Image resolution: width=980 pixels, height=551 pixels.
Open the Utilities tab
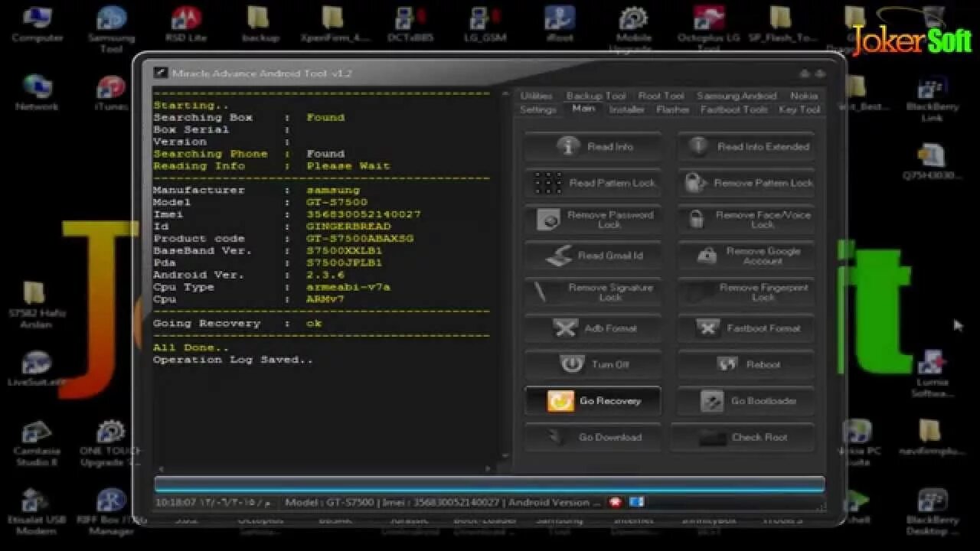coord(536,96)
